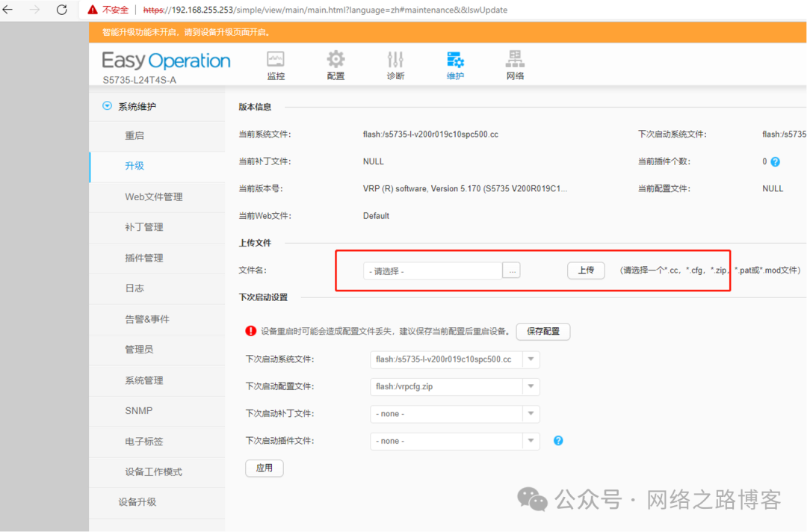Collapse the 系统维护 menu section
This screenshot has height=532, width=807.
pyautogui.click(x=107, y=107)
